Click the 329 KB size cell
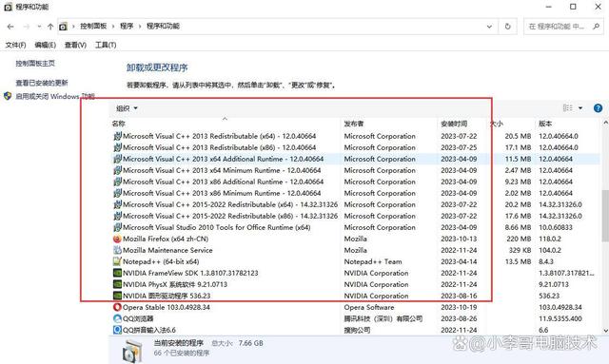Viewport: 609px width, 364px height. [520, 250]
